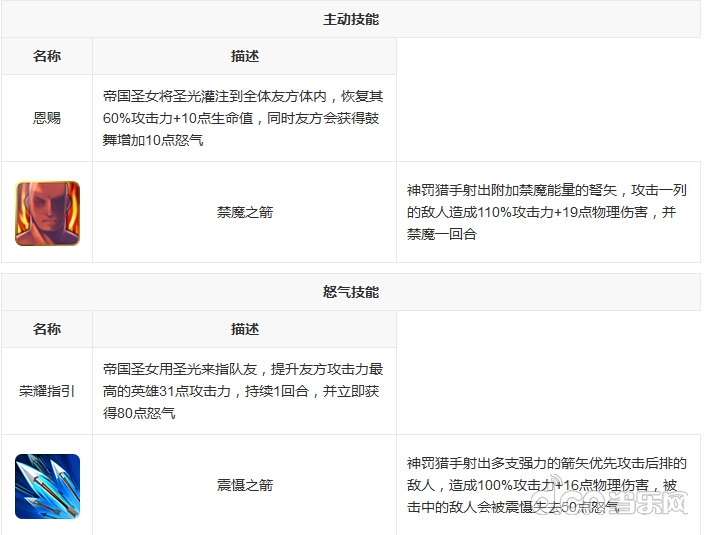Select the 主动技能 section header
The height and width of the screenshot is (535, 708).
pos(351,20)
